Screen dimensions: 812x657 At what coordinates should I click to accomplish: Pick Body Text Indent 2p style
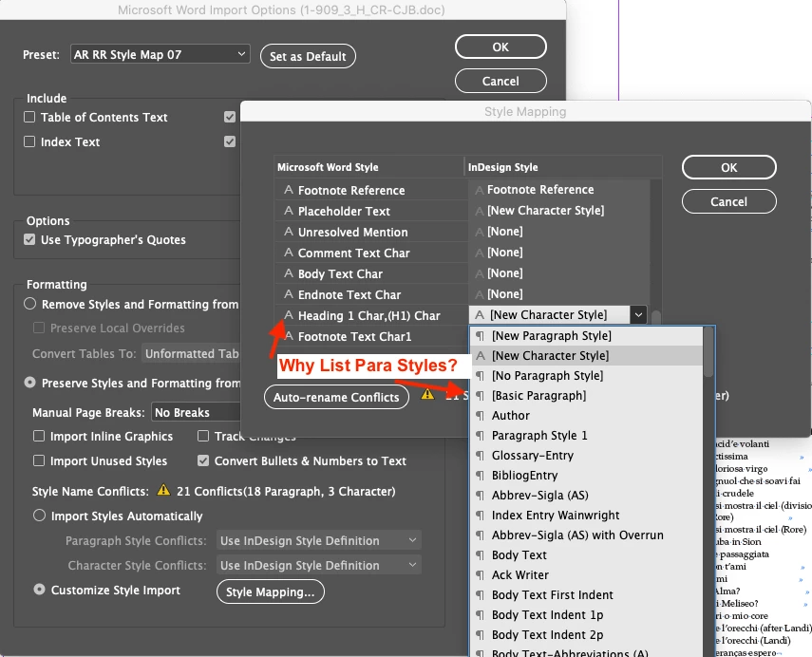coord(587,635)
